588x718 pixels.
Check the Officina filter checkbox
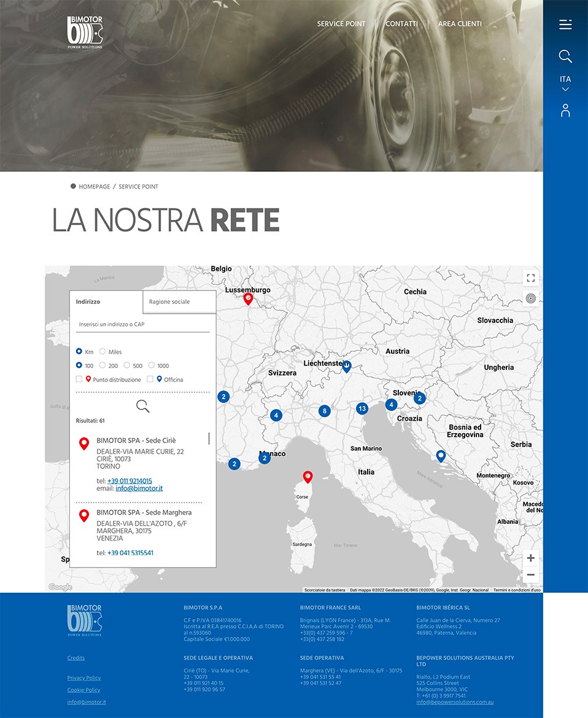pyautogui.click(x=150, y=380)
